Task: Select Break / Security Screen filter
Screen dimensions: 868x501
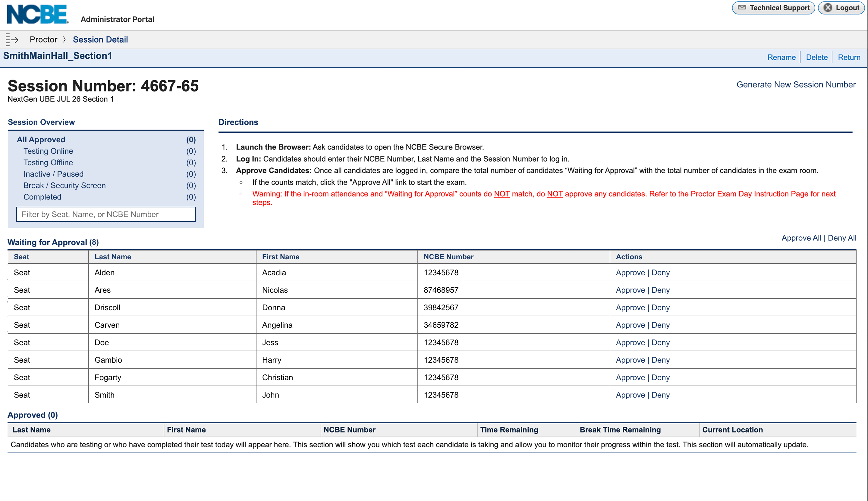Action: [x=64, y=185]
